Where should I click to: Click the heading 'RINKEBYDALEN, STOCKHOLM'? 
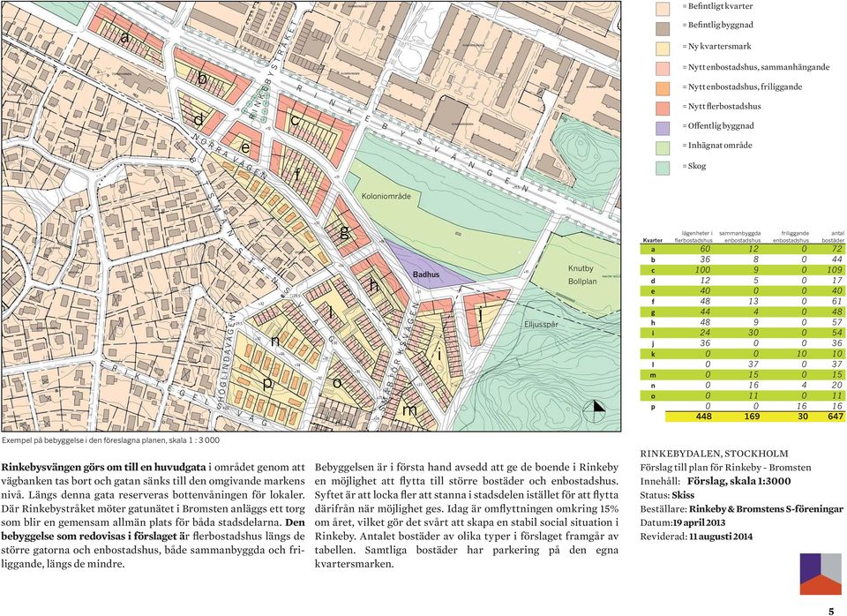(714, 454)
